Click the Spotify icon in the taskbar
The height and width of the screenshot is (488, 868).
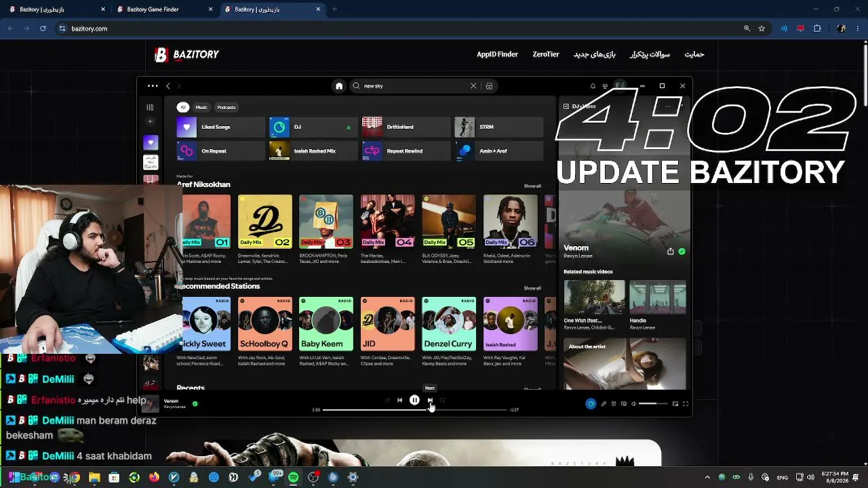(294, 477)
